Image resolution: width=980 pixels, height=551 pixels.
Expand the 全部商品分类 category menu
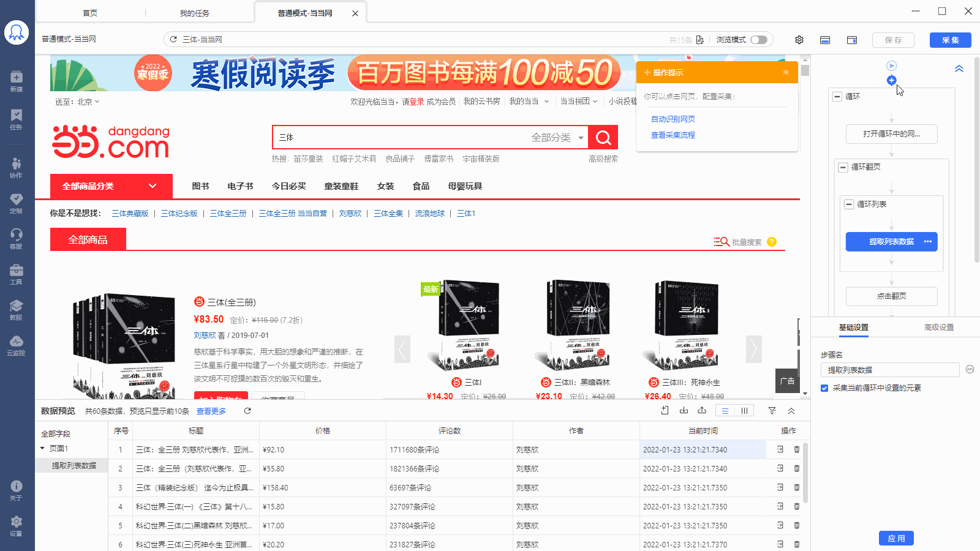pyautogui.click(x=111, y=186)
